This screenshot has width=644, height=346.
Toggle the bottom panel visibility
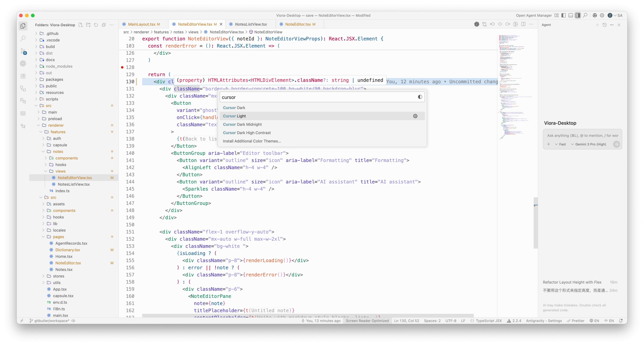pos(571,15)
